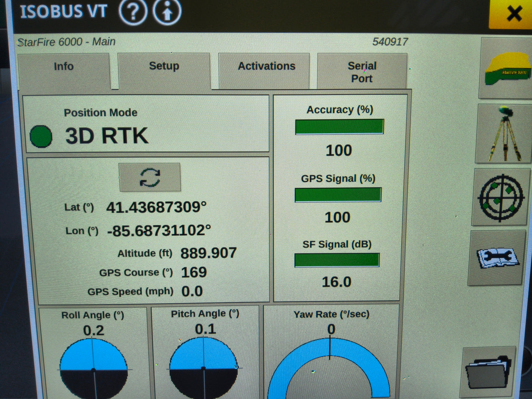The width and height of the screenshot is (532, 399).
Task: Select GPS Course value 169
Action: (x=194, y=272)
